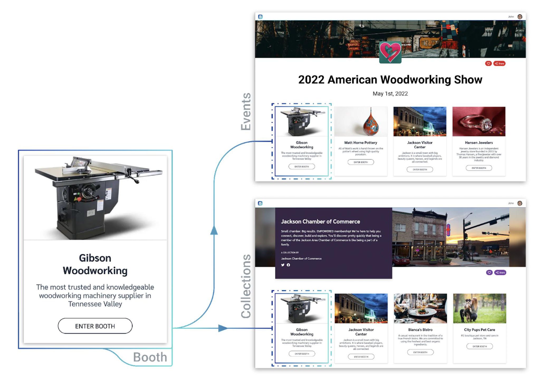This screenshot has height=392, width=547.
Task: Click ENTER BOOTH under Hansen Jewelers
Action: pos(479,168)
